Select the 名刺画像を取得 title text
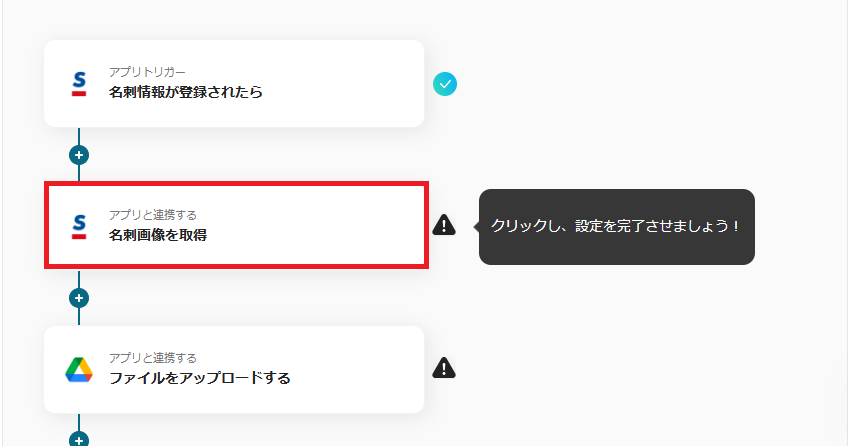 [158, 236]
